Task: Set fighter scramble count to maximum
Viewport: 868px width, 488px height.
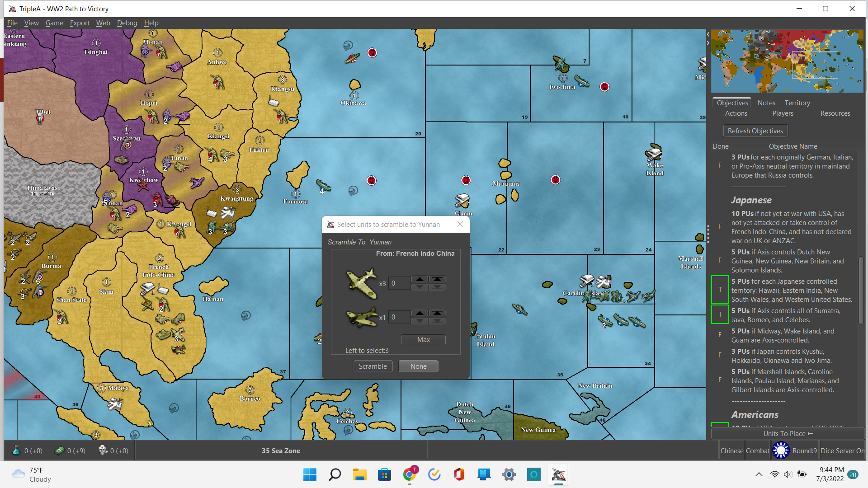Action: coord(437,279)
